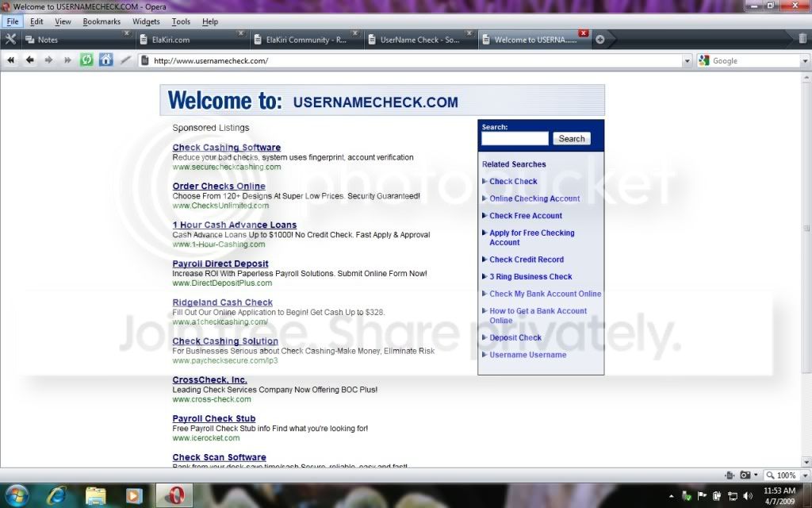This screenshot has height=508, width=812.
Task: Open the address bar history dropdown
Action: pos(688,61)
